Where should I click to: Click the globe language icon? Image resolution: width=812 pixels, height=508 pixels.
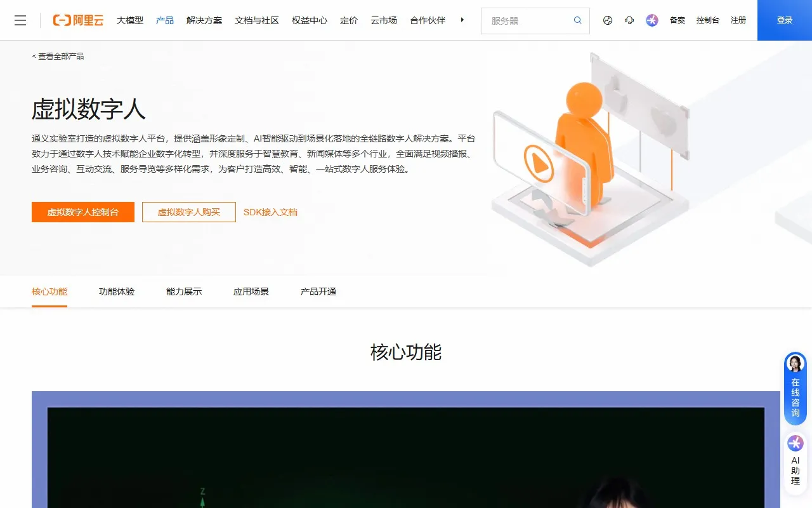pos(607,20)
